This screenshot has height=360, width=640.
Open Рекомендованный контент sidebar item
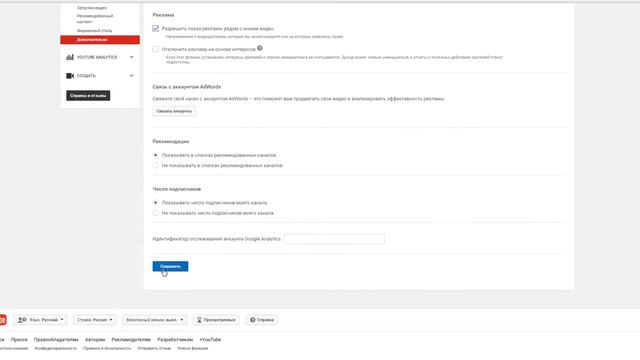[95, 18]
